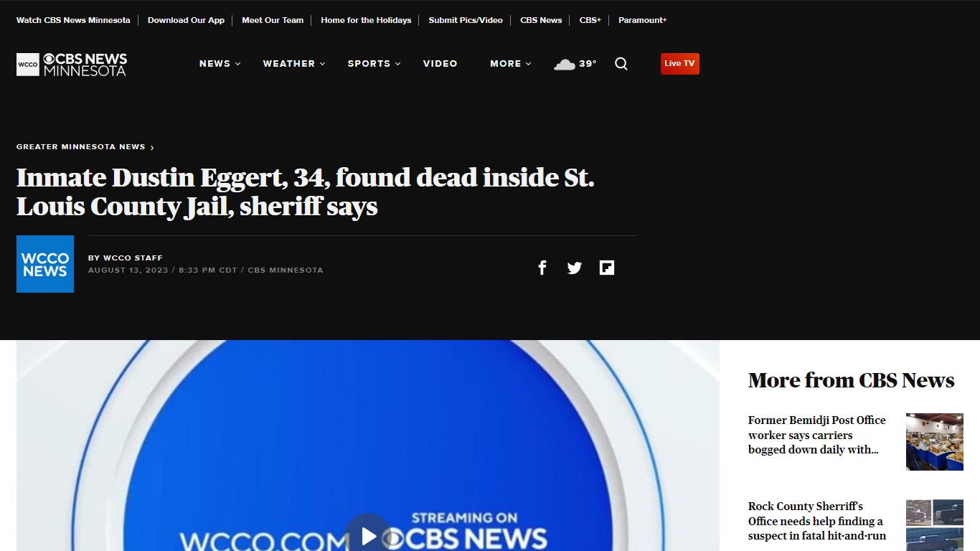Open the More menu
The height and width of the screenshot is (551, 980).
[x=506, y=64]
